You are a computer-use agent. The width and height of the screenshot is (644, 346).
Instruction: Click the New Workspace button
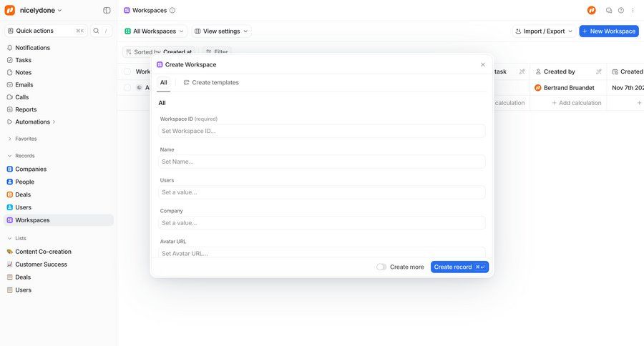(x=609, y=31)
